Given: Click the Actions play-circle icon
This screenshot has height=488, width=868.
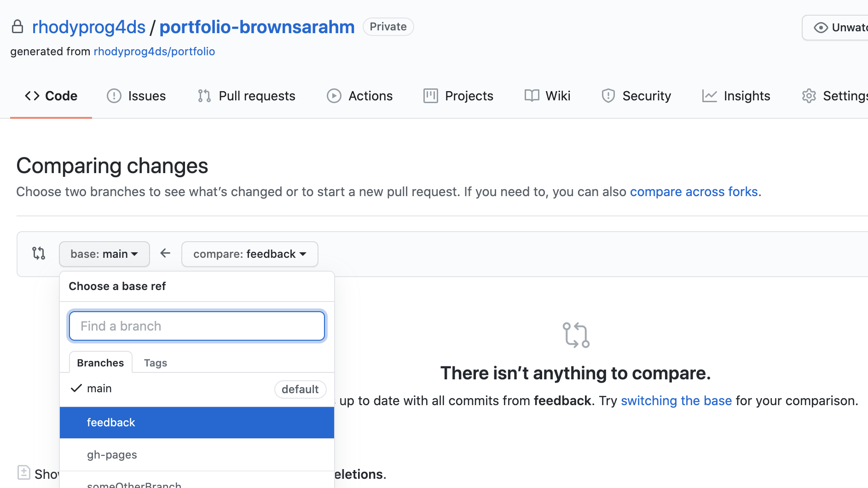Looking at the screenshot, I should 334,96.
